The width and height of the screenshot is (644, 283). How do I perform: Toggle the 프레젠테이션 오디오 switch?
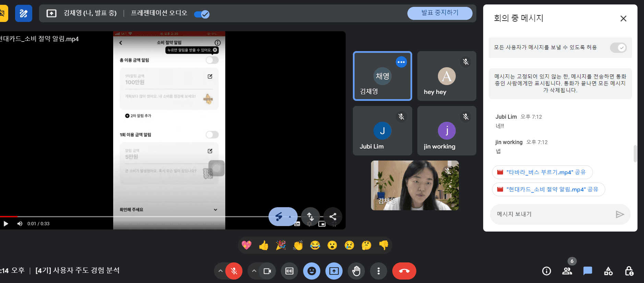[202, 14]
